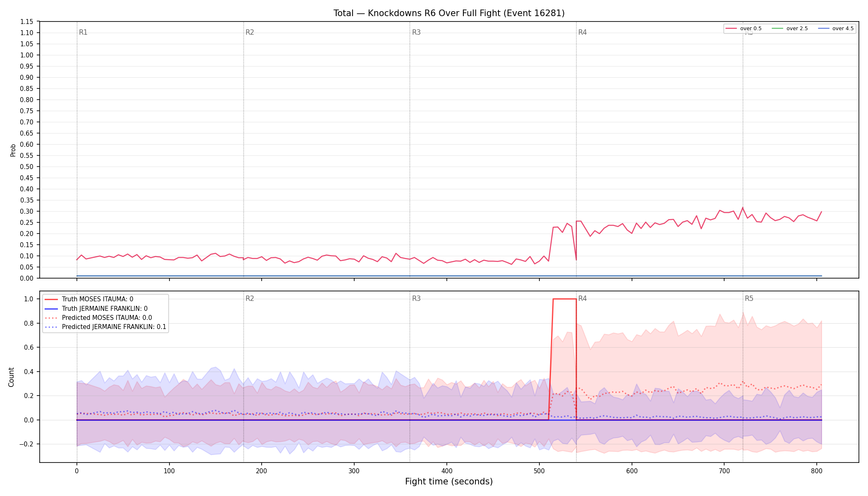Click the 100 tick on x-axis
868x496 pixels.
pos(169,470)
